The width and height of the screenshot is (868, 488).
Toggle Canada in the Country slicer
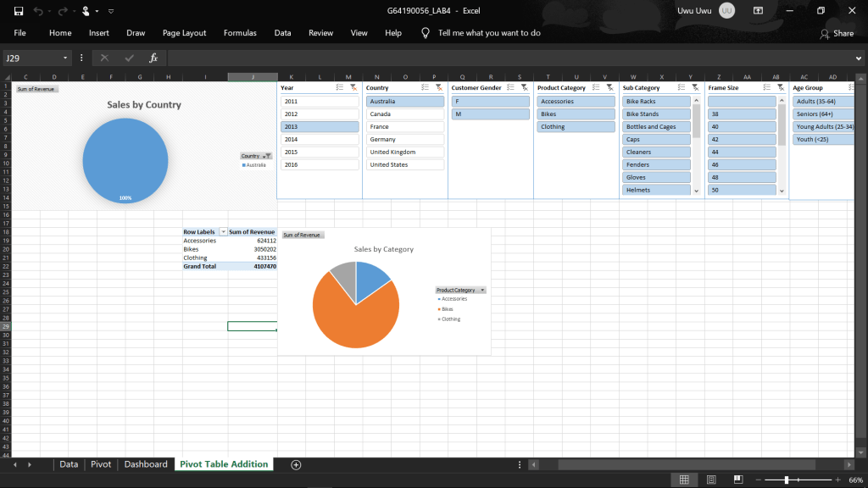point(405,114)
